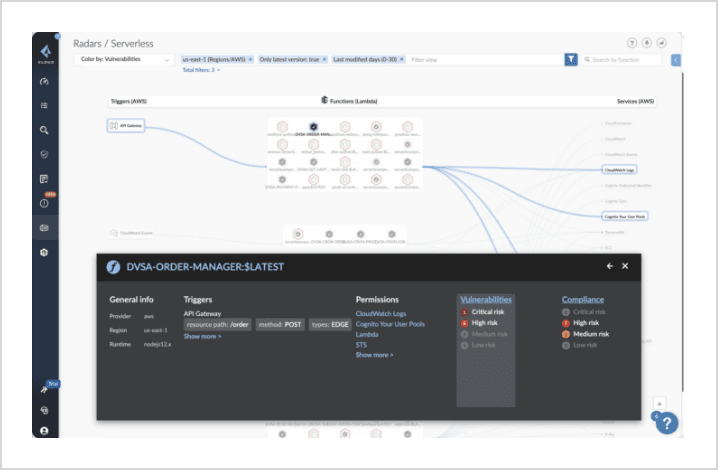Click the globe icon near sidebar bottom
This screenshot has height=470, width=718.
44,410
